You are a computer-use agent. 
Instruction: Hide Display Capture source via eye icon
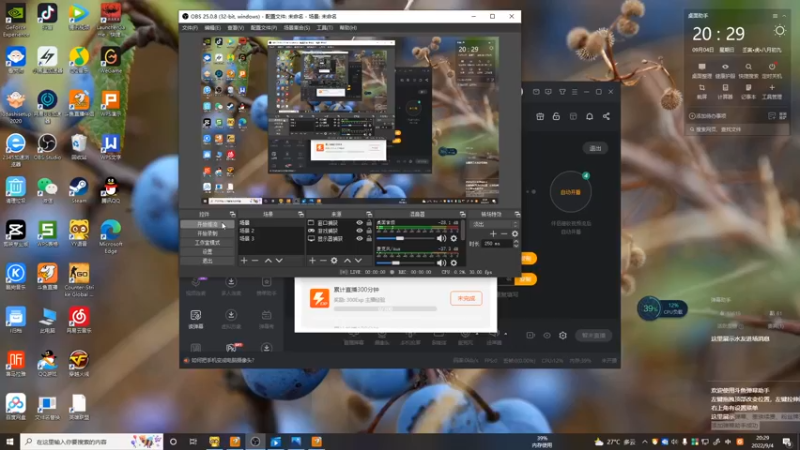(360, 238)
